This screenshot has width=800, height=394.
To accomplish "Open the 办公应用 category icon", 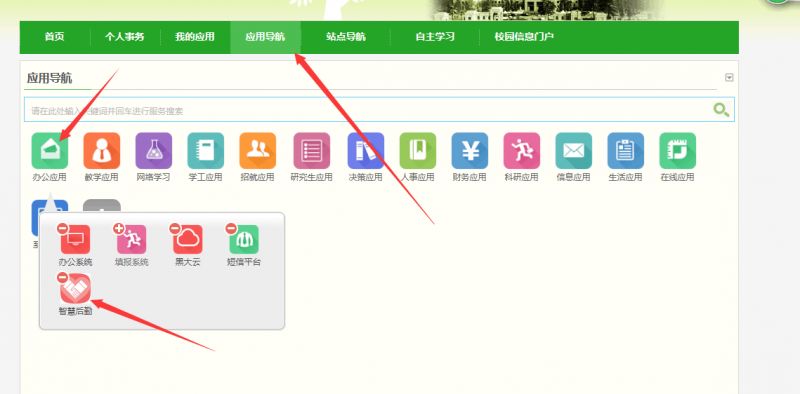I will [x=49, y=151].
